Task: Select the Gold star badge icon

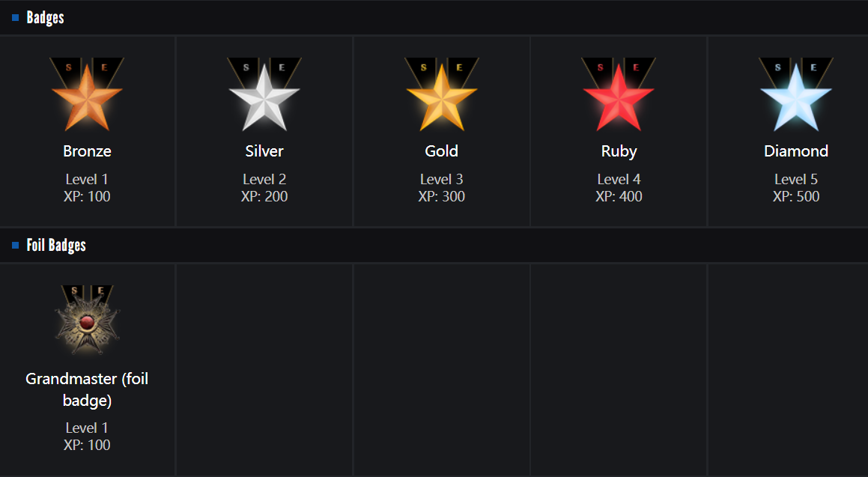Action: (442, 95)
